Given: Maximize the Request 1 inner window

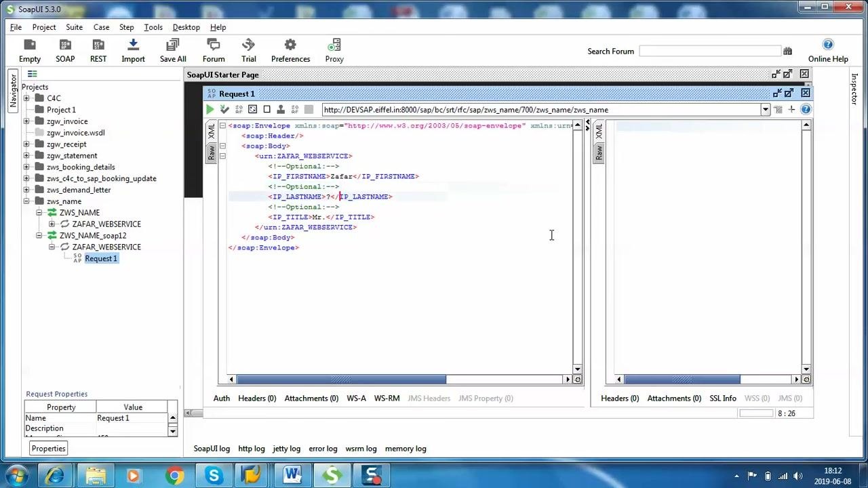Looking at the screenshot, I should pyautogui.click(x=789, y=93).
